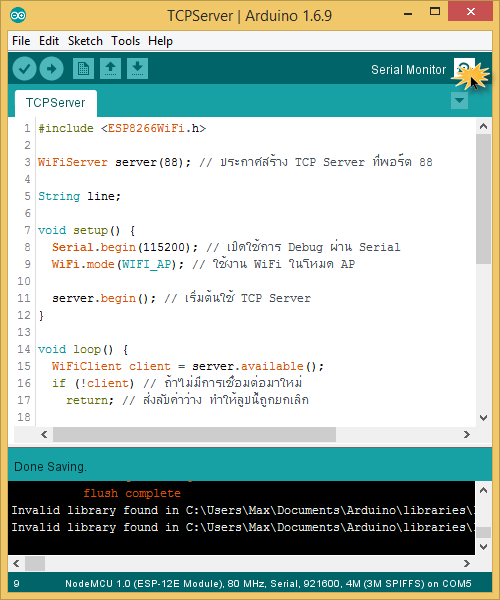
Task: Click the Arduino logo in title bar
Action: 18,15
